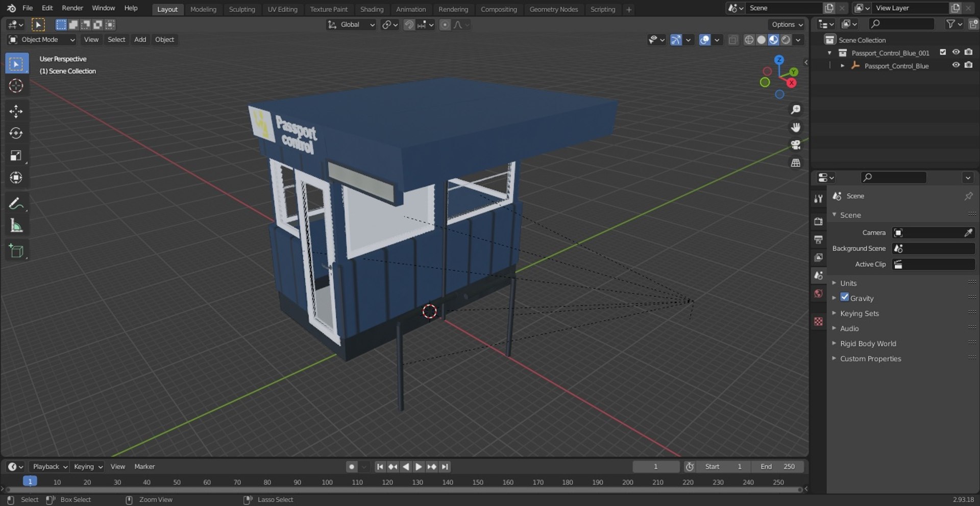980x506 pixels.
Task: Expand the Passport_Control_Blue object tree
Action: [842, 66]
